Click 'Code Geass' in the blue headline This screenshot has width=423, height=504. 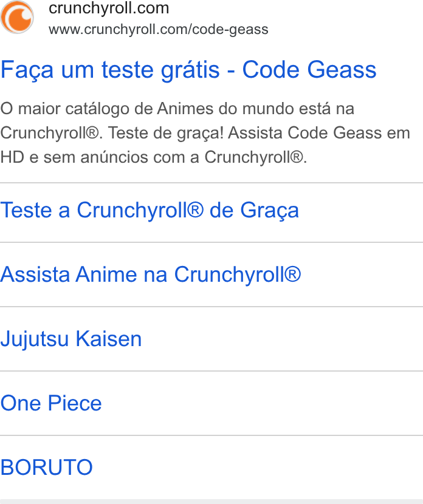tap(309, 69)
